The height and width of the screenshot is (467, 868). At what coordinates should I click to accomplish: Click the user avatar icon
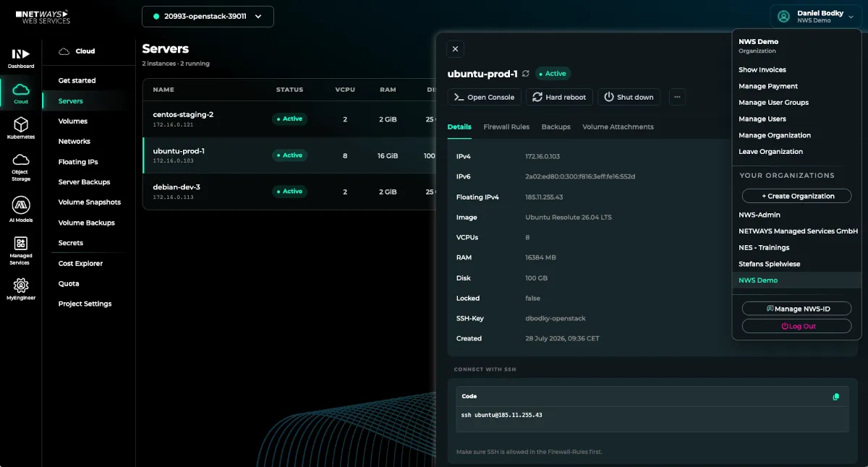tap(783, 16)
